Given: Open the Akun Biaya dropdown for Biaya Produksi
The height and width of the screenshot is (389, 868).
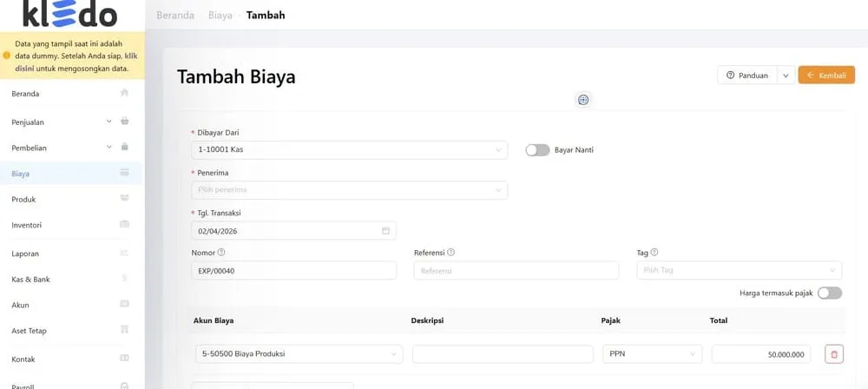Looking at the screenshot, I should pyautogui.click(x=299, y=354).
